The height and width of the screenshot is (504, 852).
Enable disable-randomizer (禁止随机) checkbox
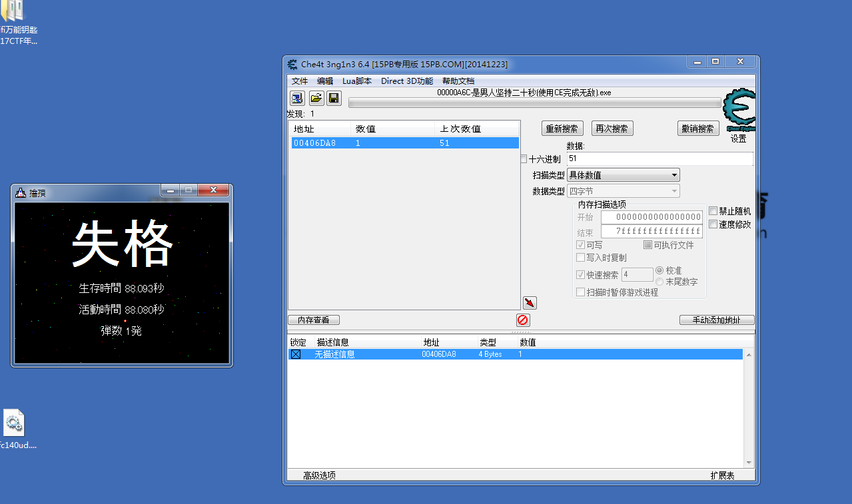713,211
